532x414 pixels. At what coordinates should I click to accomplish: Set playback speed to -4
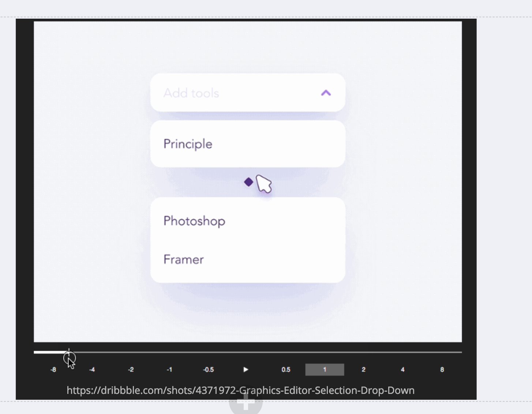coord(92,369)
